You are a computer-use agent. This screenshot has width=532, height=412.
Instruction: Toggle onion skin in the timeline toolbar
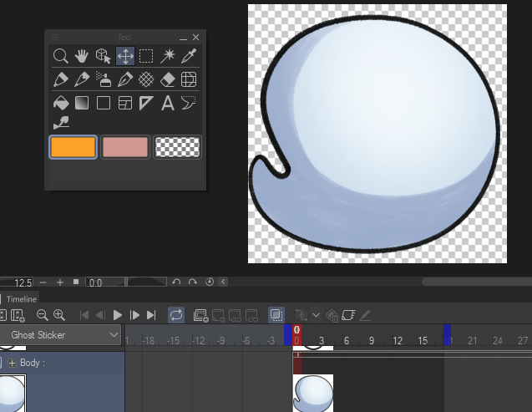(x=276, y=315)
